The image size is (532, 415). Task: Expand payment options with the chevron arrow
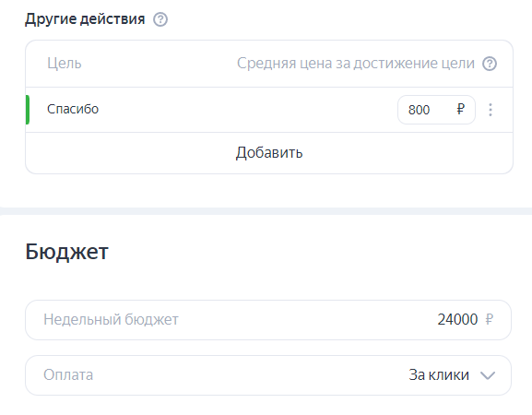click(488, 375)
